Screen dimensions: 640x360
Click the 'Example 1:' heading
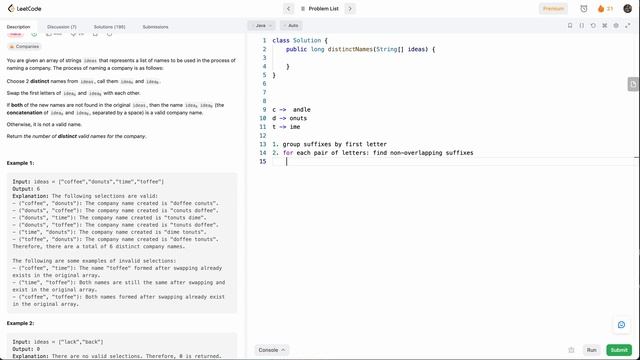[20, 163]
